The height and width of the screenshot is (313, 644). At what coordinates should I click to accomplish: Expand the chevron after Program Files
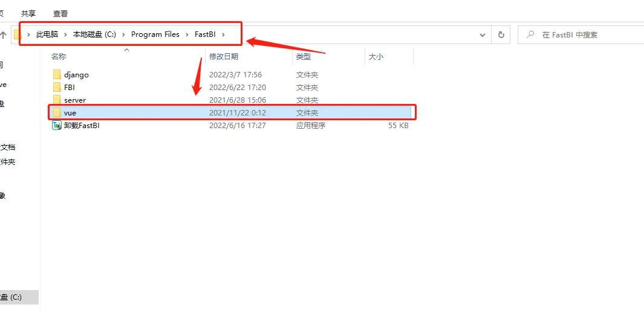(187, 35)
